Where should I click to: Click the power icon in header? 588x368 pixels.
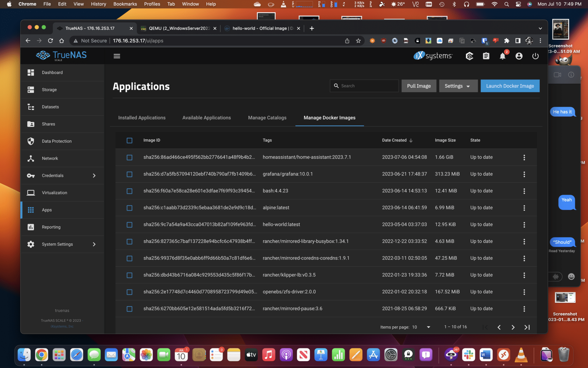535,56
